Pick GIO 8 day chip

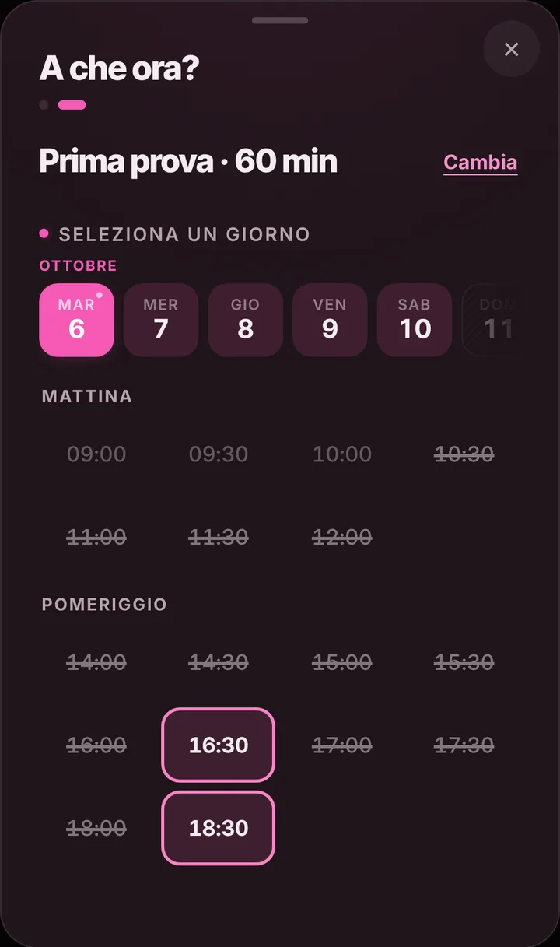pos(245,320)
